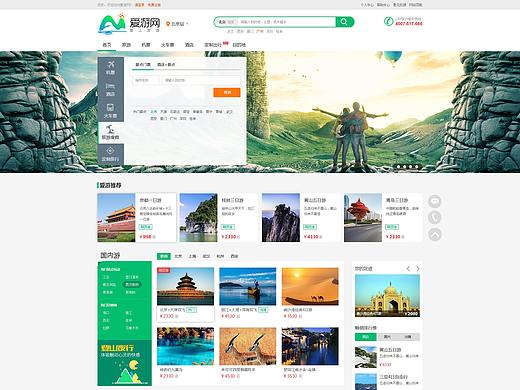520x390 pixels.
Task: Click the highlighted pill destination in green panel
Action: pyautogui.click(x=132, y=284)
